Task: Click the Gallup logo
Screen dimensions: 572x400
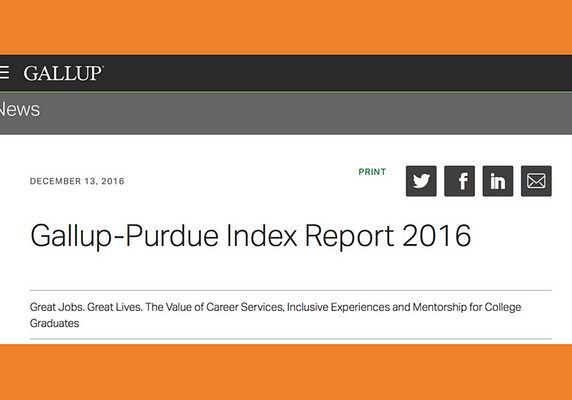Action: coord(63,73)
